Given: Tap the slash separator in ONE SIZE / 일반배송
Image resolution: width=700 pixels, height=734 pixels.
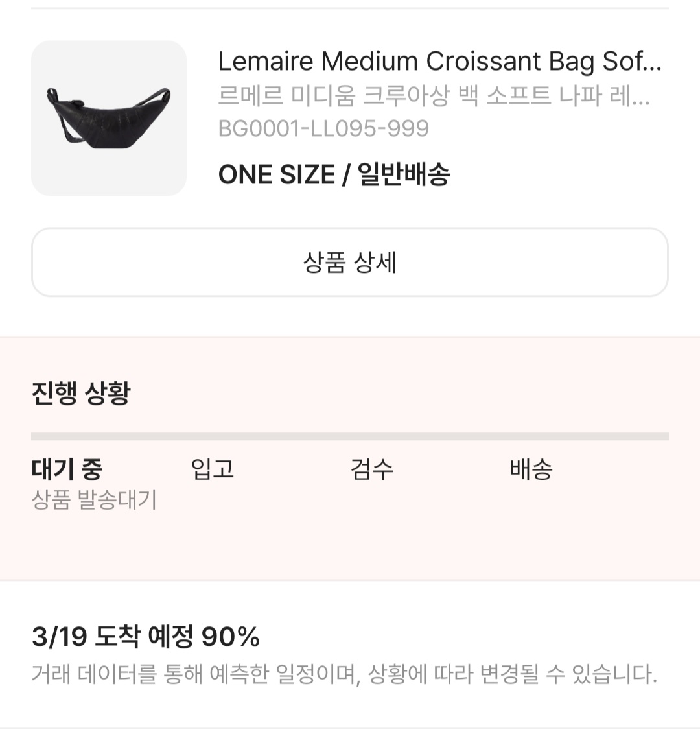Looking at the screenshot, I should click(346, 174).
